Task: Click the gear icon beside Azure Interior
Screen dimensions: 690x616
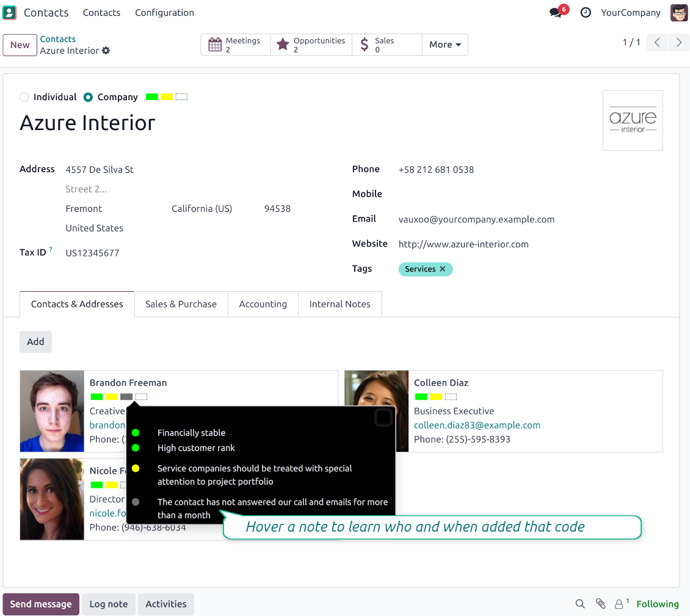Action: (x=106, y=51)
